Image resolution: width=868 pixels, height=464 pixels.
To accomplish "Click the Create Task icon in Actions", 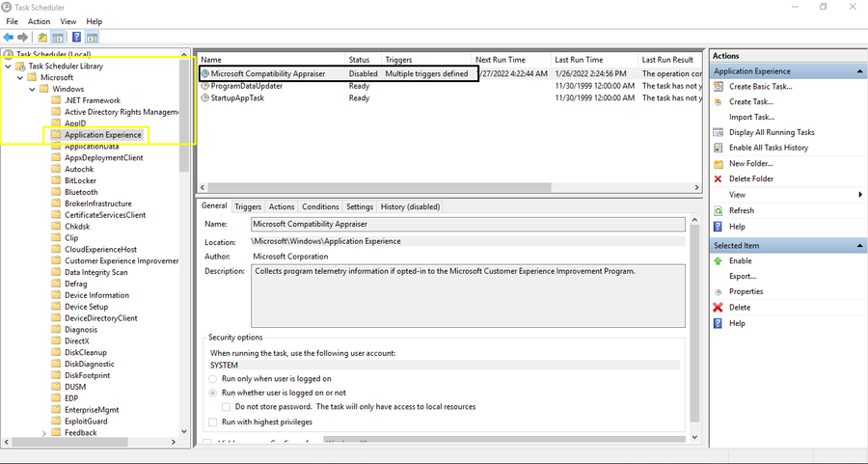I will [x=718, y=102].
